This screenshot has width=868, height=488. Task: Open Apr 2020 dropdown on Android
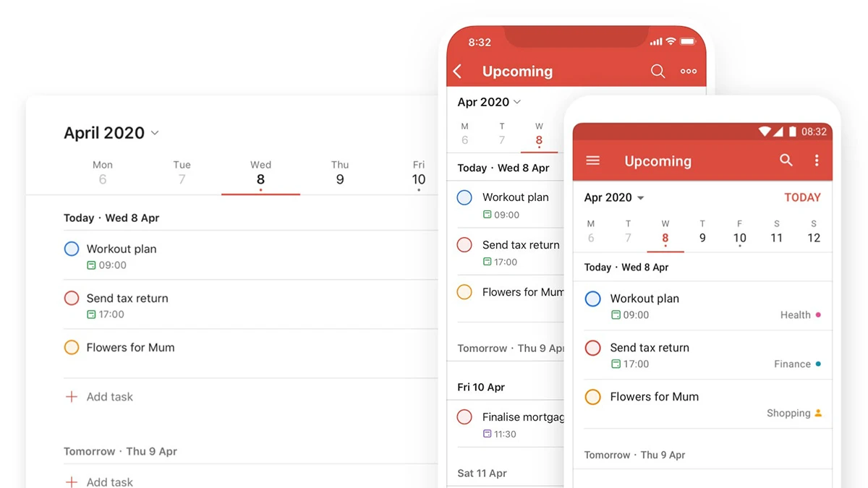pyautogui.click(x=614, y=197)
